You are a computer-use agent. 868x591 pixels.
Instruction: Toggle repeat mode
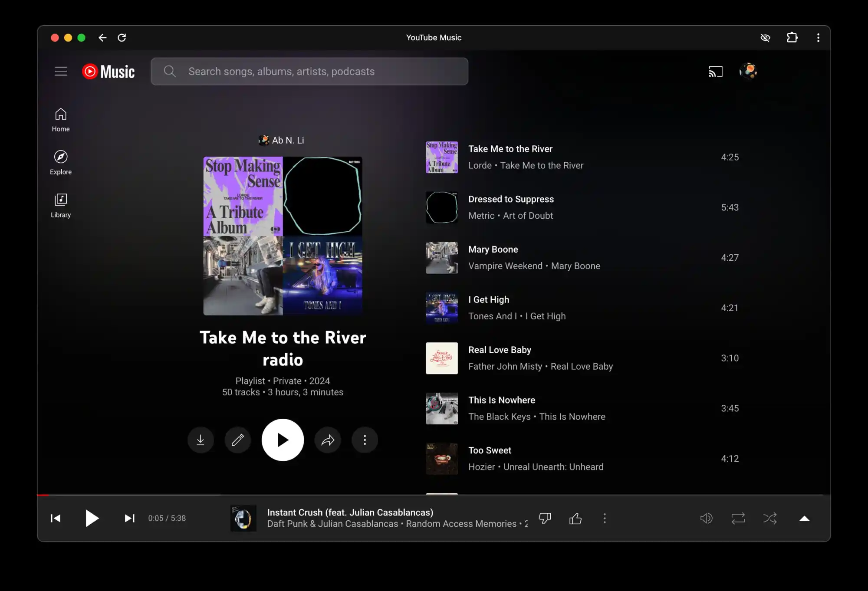pyautogui.click(x=738, y=518)
